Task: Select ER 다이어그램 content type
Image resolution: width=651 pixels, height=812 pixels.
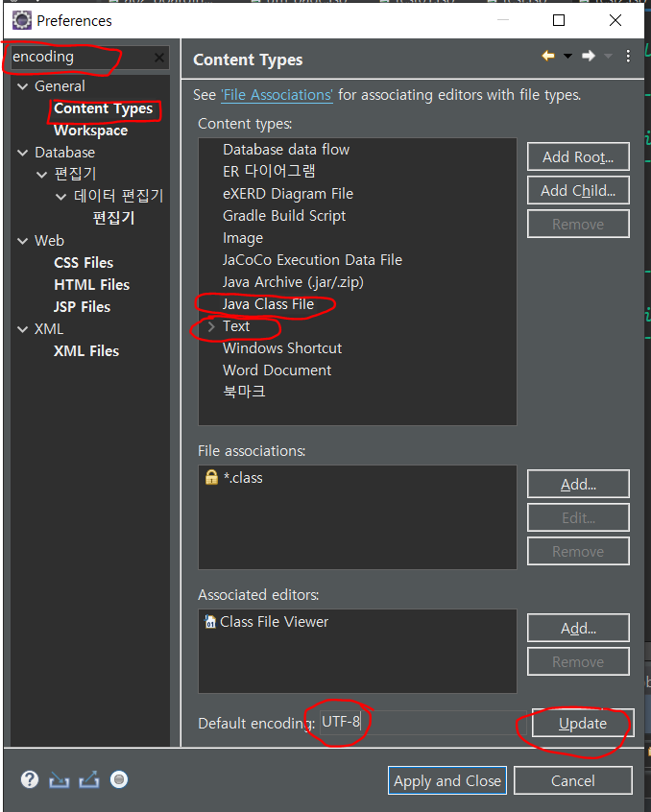Action: (269, 172)
